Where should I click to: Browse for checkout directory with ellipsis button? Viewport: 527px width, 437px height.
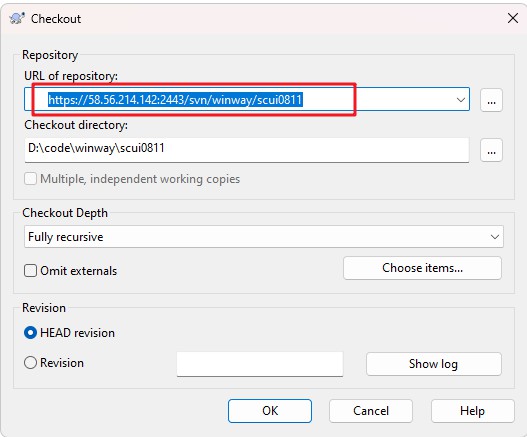point(491,150)
